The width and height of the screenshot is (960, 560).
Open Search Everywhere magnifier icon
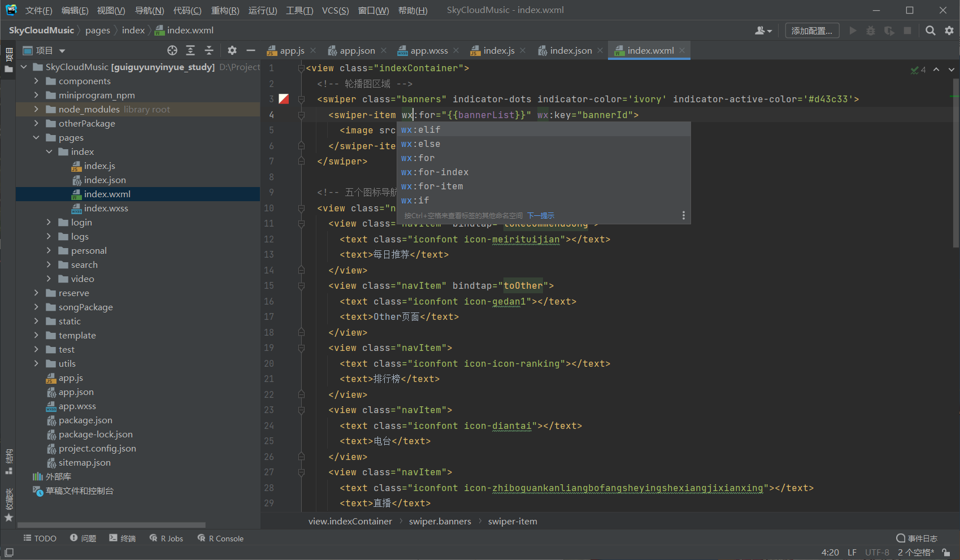(931, 31)
